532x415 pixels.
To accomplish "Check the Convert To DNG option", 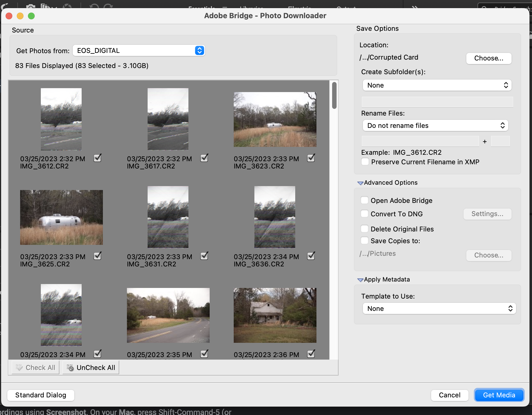I will coord(365,214).
